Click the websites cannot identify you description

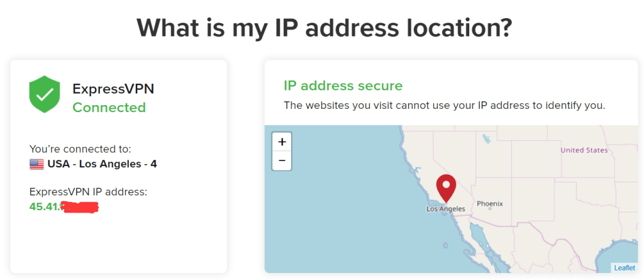coord(445,105)
